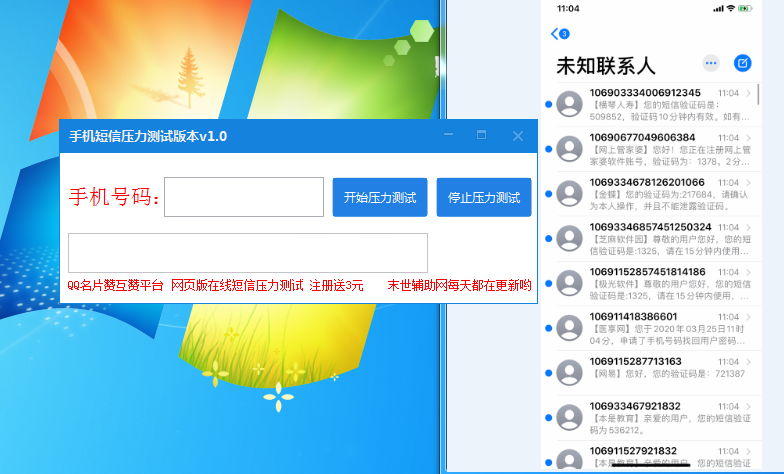Open message from 1069115287713163

point(652,373)
